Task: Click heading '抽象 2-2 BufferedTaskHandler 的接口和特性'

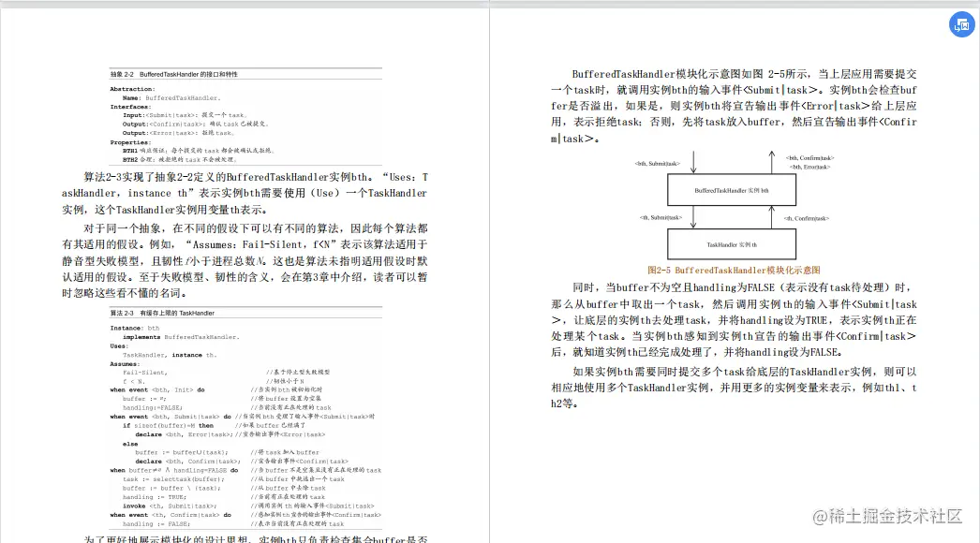Action: pos(173,74)
